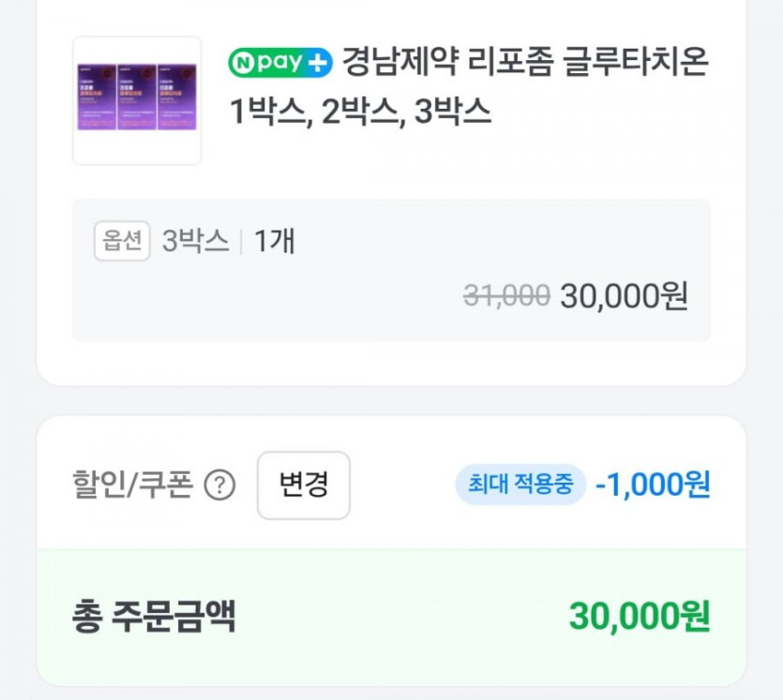Click the 할인/쿠폰 label text
Screen dimensions: 783x700
tap(132, 485)
